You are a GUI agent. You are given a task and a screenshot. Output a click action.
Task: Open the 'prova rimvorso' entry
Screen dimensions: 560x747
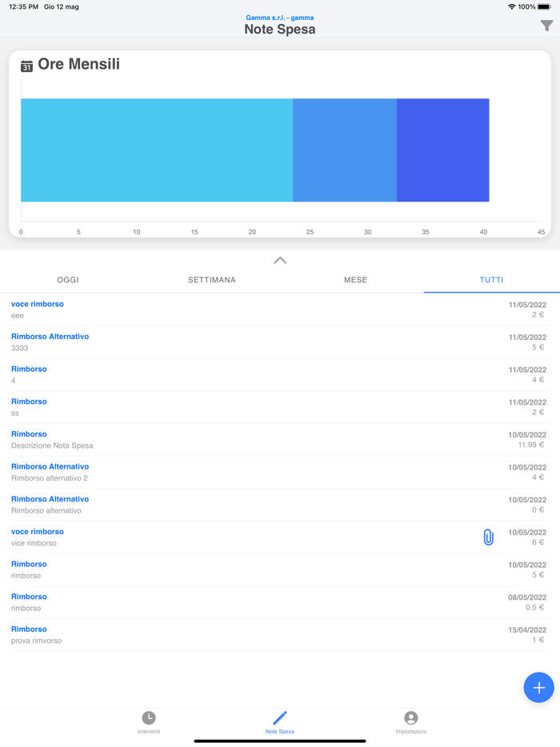pos(280,634)
